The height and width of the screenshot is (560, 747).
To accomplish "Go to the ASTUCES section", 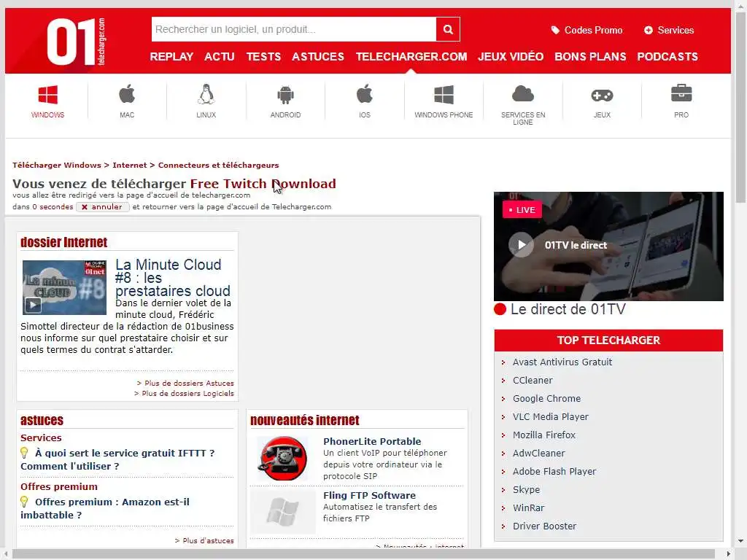I will pyautogui.click(x=318, y=57).
